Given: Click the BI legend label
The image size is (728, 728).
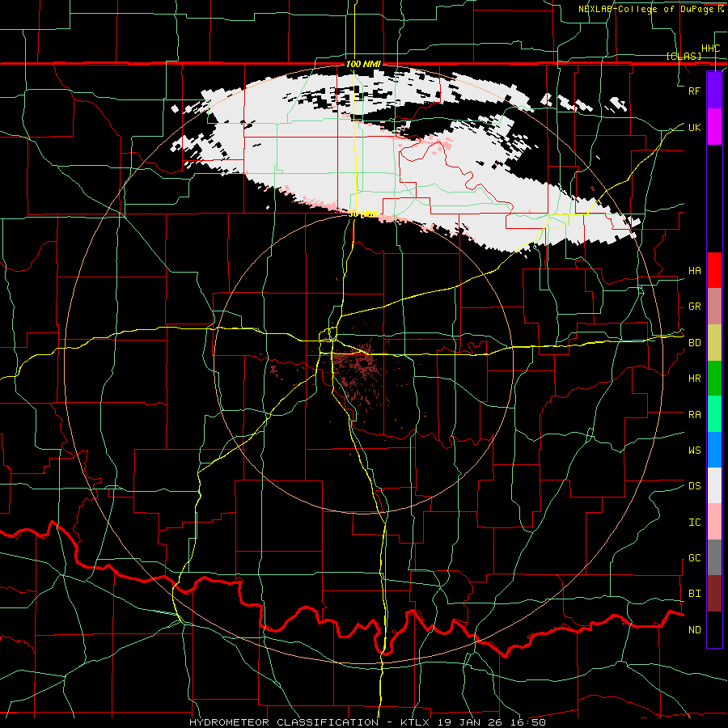Looking at the screenshot, I should (x=694, y=594).
